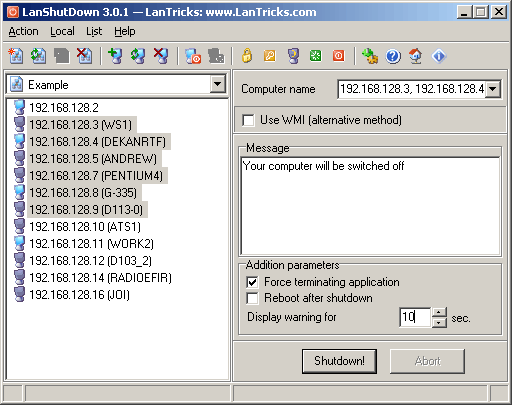The image size is (512, 405).
Task: Enable Use WMI alternative method checkbox
Action: pos(248,120)
